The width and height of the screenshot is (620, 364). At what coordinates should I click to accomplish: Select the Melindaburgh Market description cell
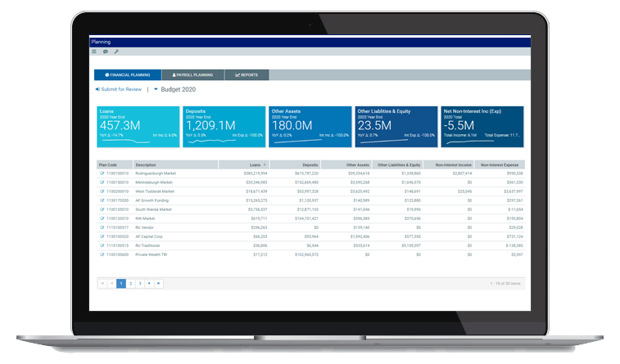point(154,182)
